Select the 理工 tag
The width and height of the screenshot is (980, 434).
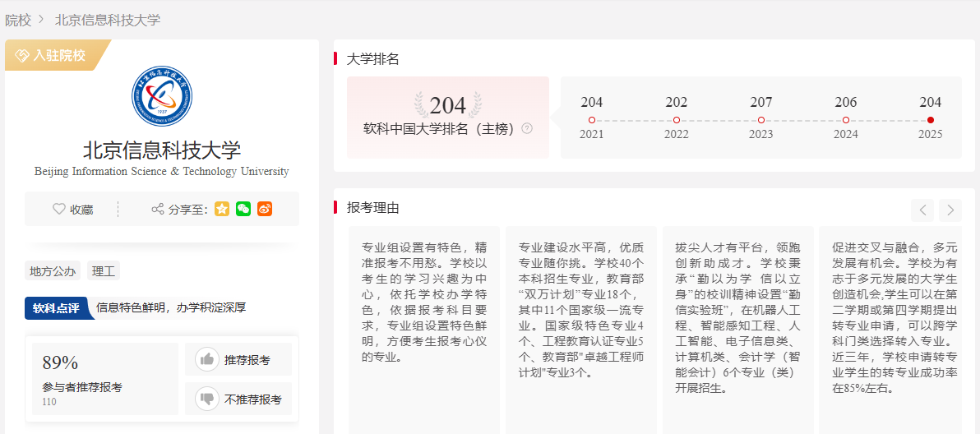pyautogui.click(x=103, y=271)
